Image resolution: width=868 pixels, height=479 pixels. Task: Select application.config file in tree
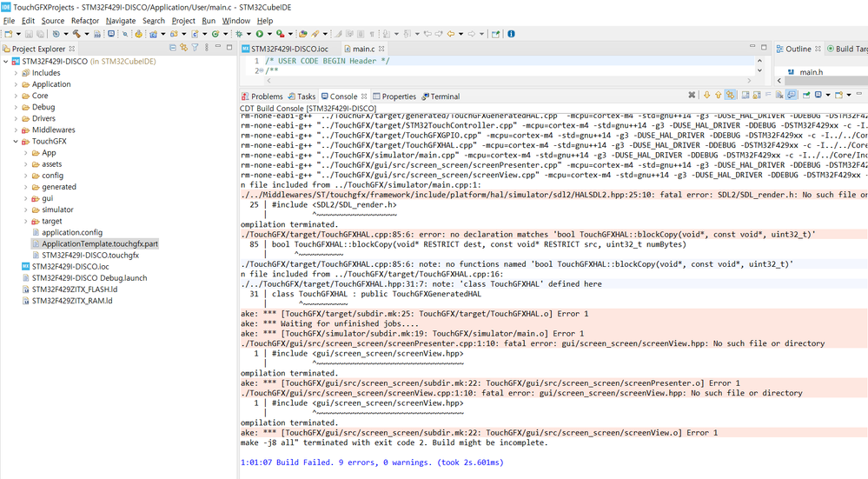click(72, 233)
